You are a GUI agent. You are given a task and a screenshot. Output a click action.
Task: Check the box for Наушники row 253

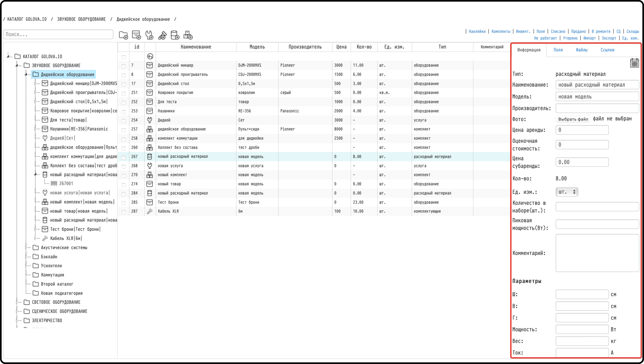[x=124, y=112]
